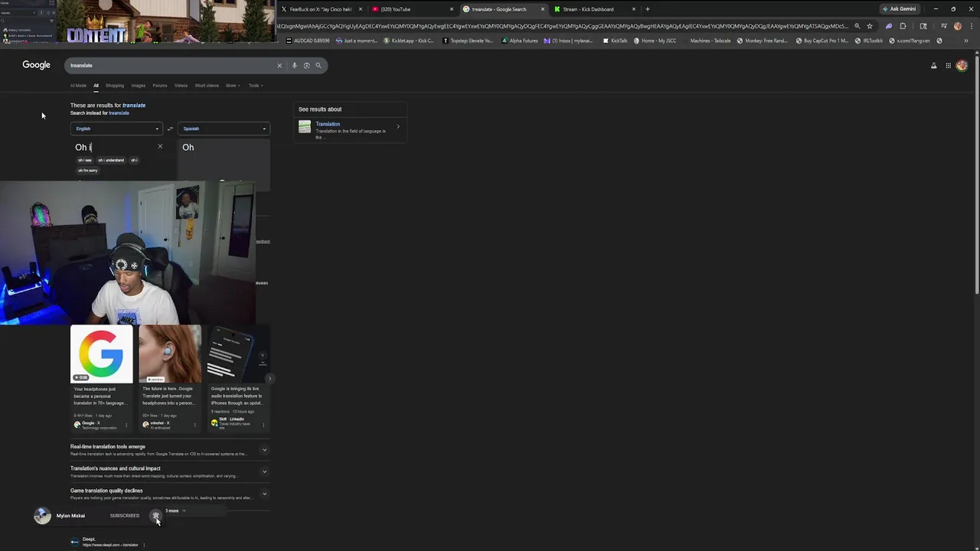
Task: Expand the More search filters menu
Action: click(232, 86)
